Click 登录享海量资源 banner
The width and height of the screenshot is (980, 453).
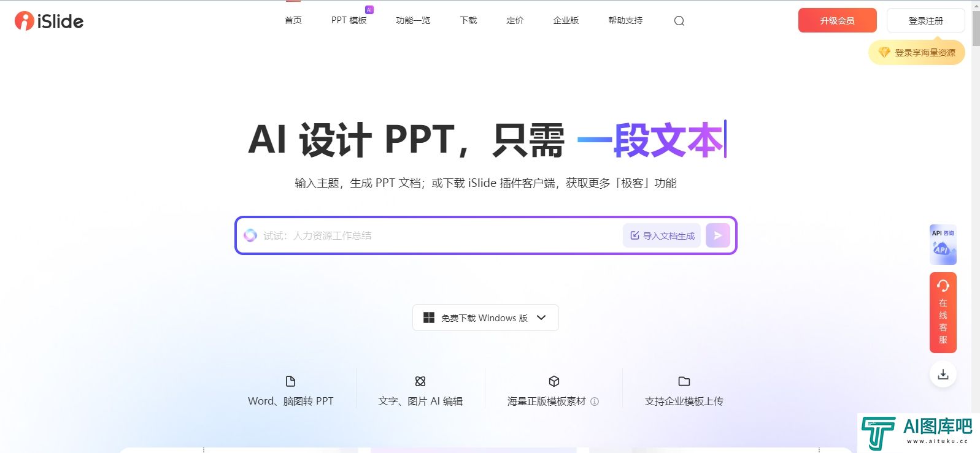coord(917,53)
